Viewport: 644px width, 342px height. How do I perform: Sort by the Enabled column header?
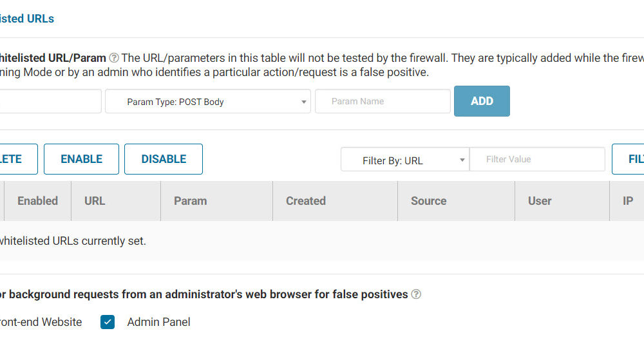[37, 201]
